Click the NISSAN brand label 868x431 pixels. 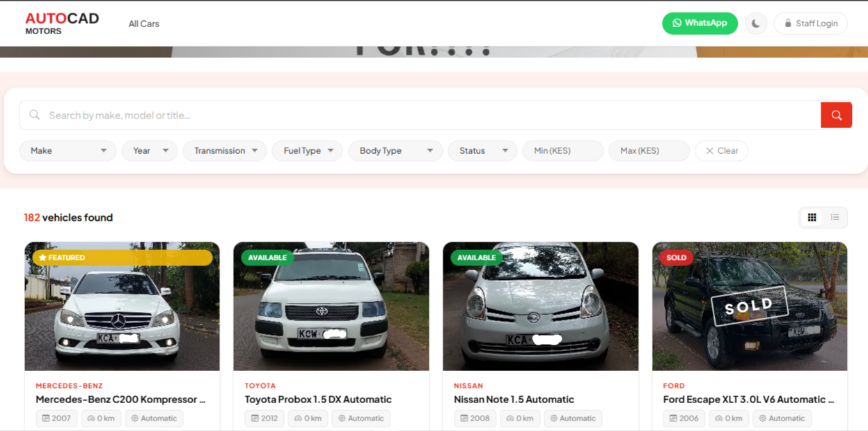pyautogui.click(x=468, y=386)
